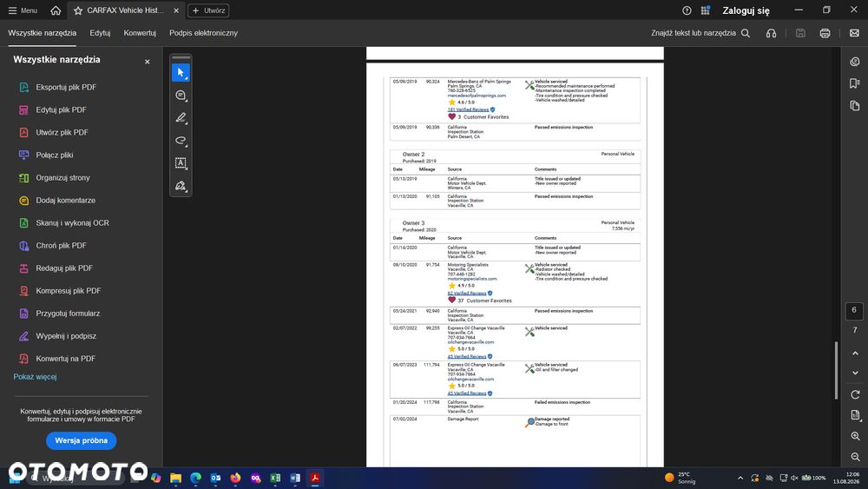
Task: Click the vertical document scrollbar thumb
Action: (836, 370)
